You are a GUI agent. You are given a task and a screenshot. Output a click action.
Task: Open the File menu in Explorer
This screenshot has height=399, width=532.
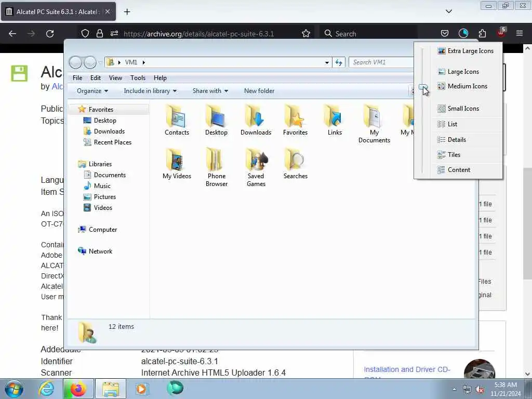77,78
